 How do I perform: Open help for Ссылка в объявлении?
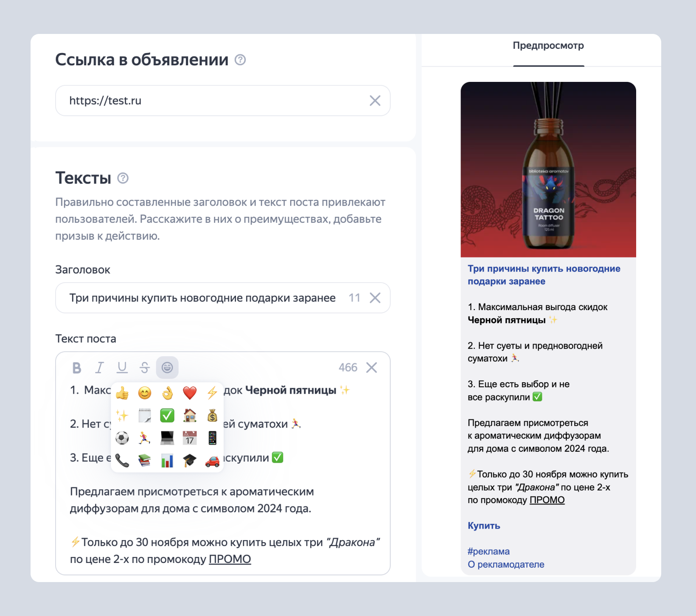click(x=240, y=60)
